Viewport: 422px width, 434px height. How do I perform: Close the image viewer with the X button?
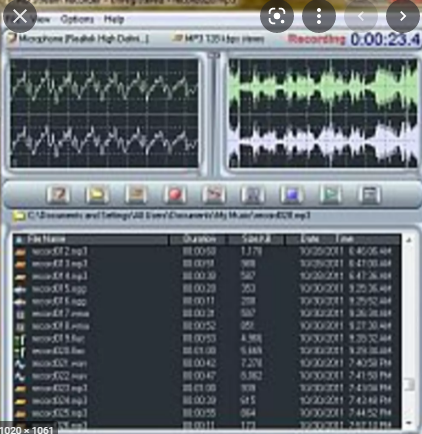20,16
